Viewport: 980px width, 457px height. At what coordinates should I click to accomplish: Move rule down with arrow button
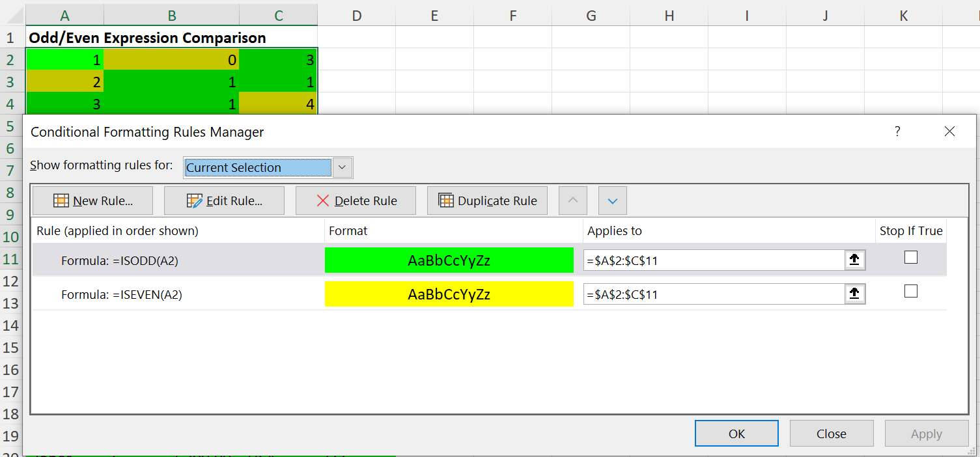pos(612,201)
